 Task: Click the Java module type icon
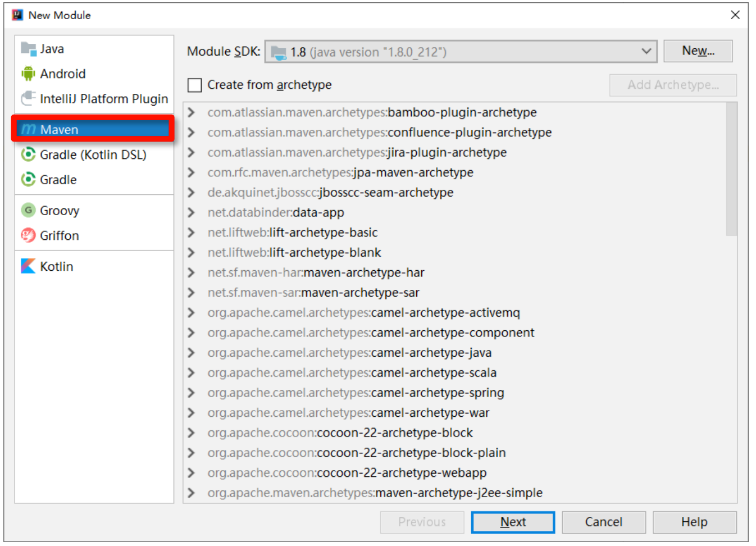tap(28, 49)
